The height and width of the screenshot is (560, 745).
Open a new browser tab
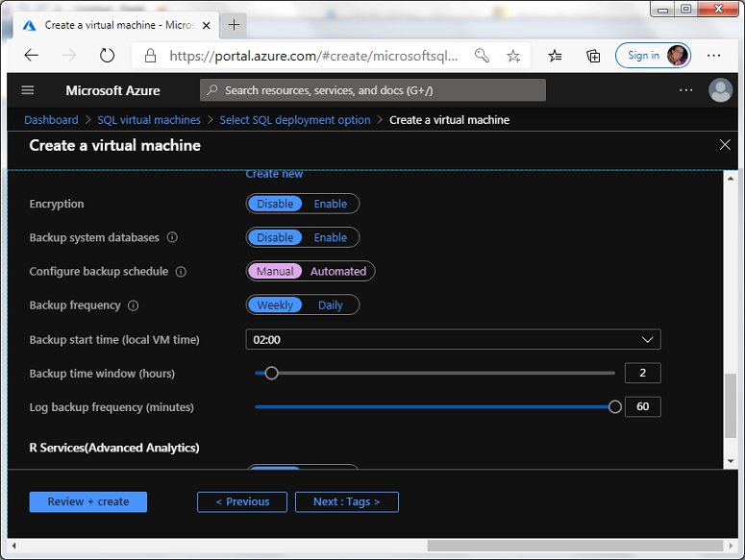[234, 25]
